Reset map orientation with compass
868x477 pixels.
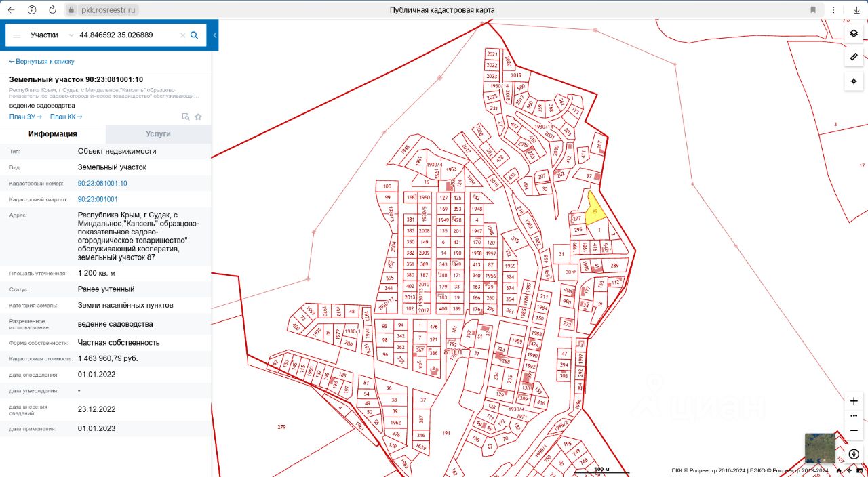(854, 454)
